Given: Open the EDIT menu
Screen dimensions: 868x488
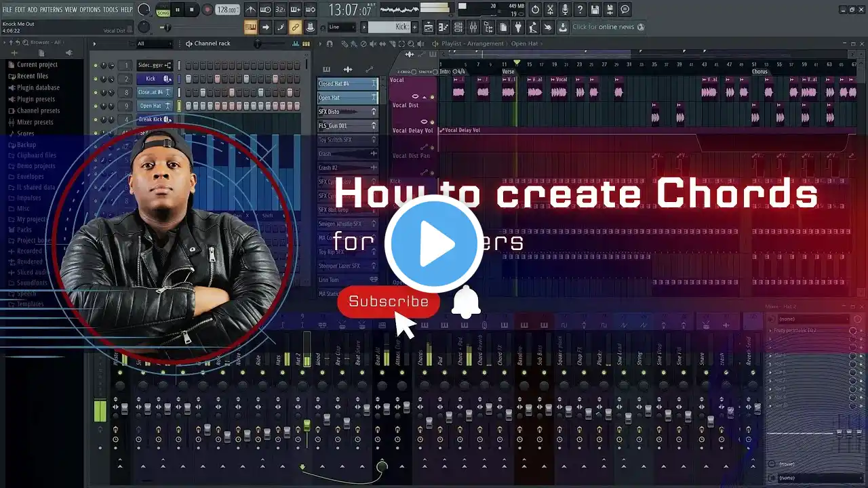Looking at the screenshot, I should tap(20, 9).
